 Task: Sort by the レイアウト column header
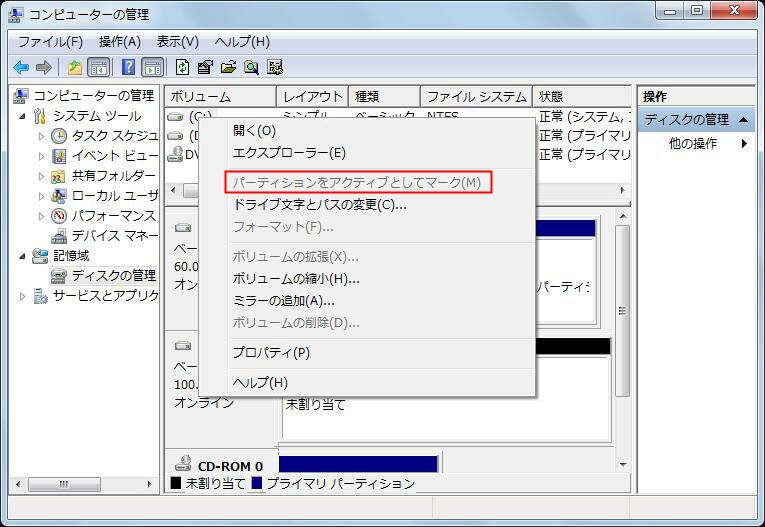[313, 97]
